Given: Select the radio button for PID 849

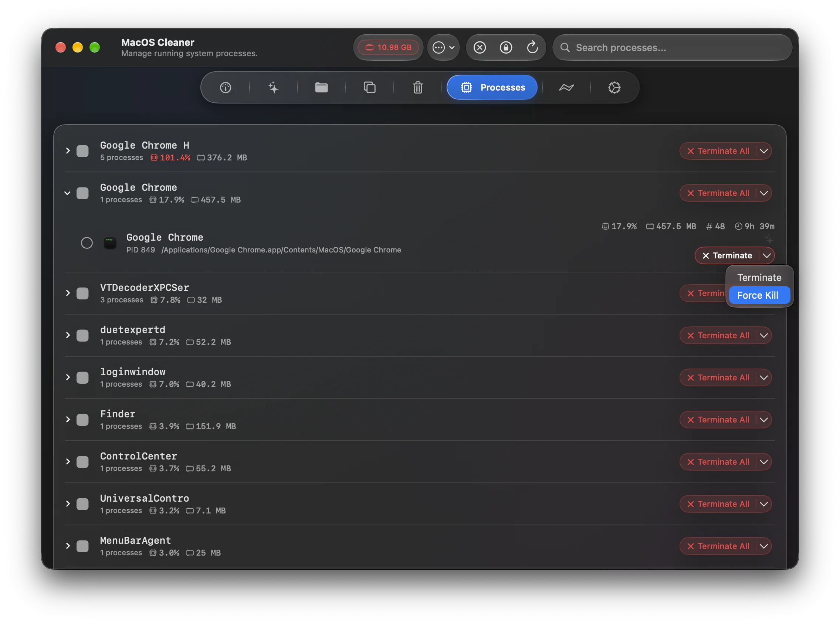Looking at the screenshot, I should 87,243.
